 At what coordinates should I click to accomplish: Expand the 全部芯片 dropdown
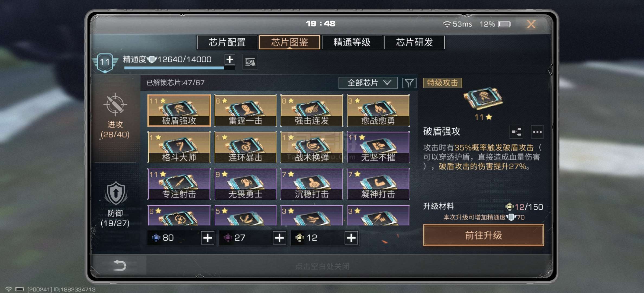pyautogui.click(x=368, y=83)
